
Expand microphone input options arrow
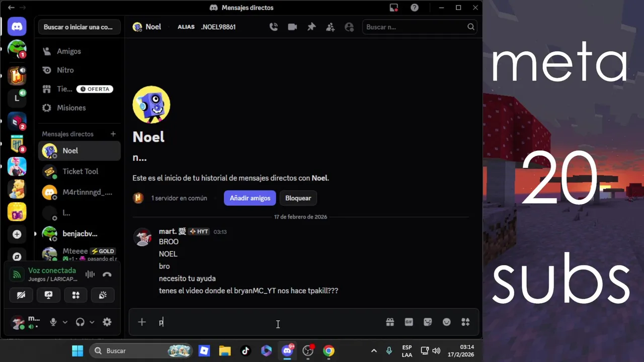point(65,322)
